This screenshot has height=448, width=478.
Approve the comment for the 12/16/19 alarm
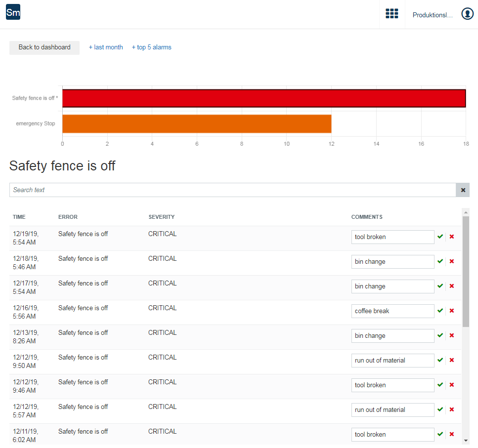tap(440, 311)
